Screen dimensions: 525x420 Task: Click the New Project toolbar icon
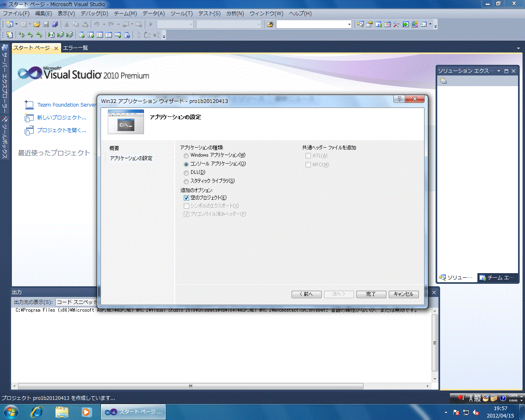pos(9,24)
